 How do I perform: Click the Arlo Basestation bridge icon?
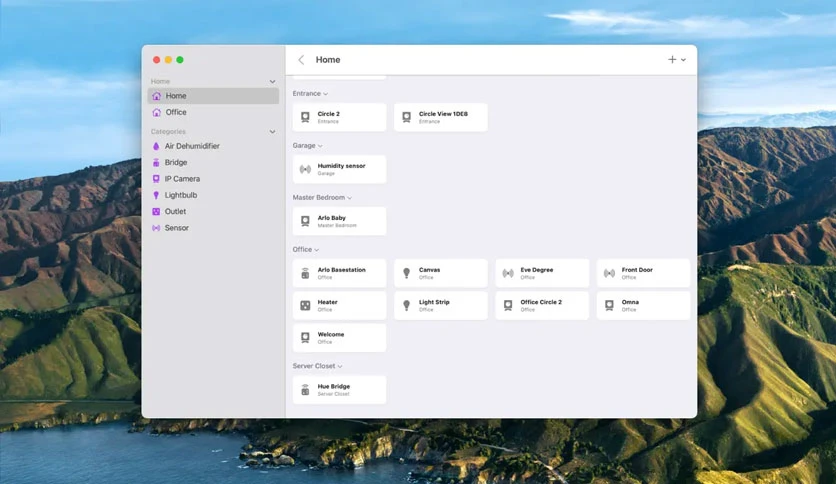[305, 273]
